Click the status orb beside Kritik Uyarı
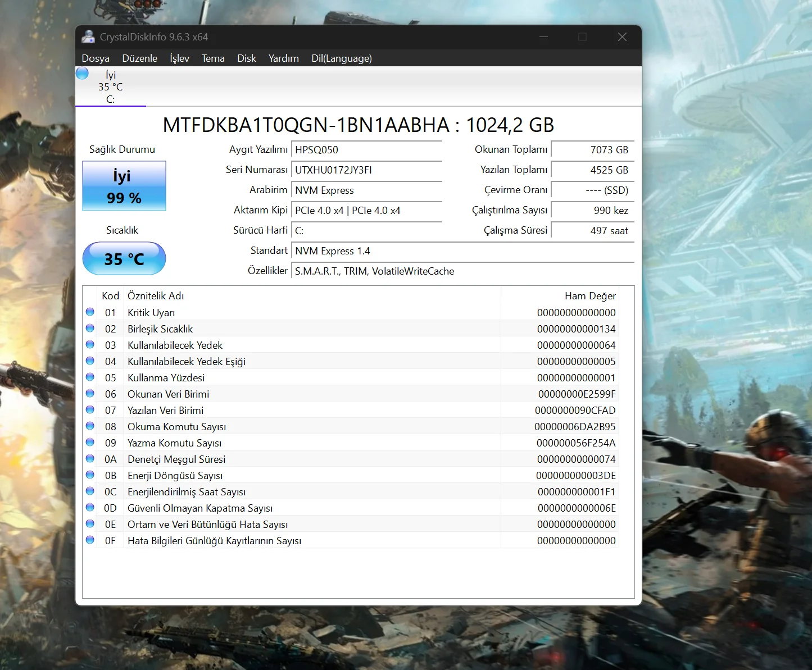The width and height of the screenshot is (812, 670). (90, 312)
